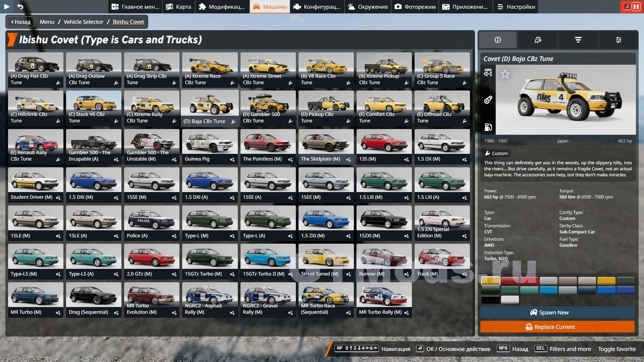Click the undo arrow icon in top bar
644x362 pixels.
click(x=20, y=7)
